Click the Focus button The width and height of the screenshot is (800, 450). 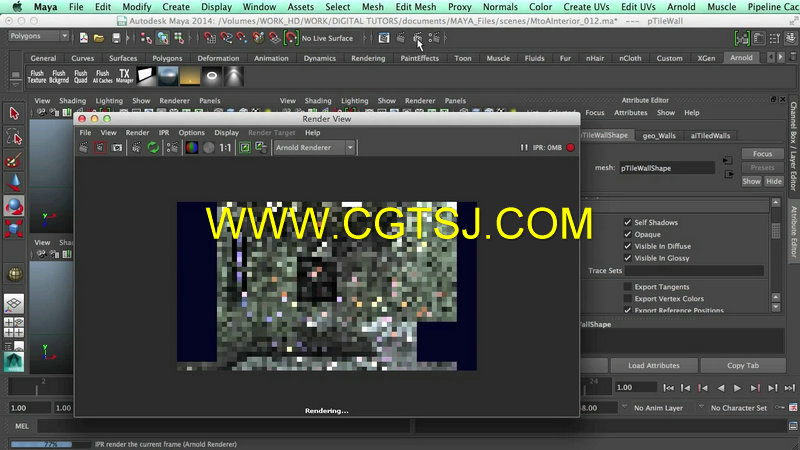(762, 154)
